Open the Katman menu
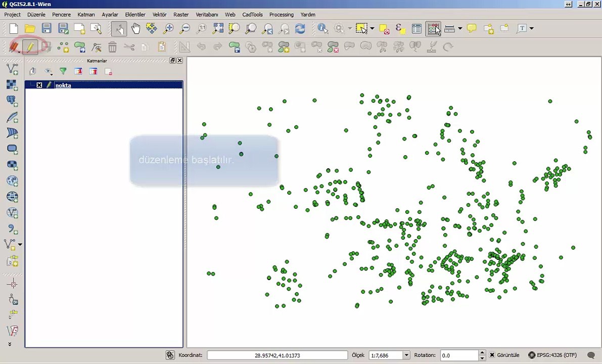Viewport: 602px width, 364px height. click(x=86, y=15)
